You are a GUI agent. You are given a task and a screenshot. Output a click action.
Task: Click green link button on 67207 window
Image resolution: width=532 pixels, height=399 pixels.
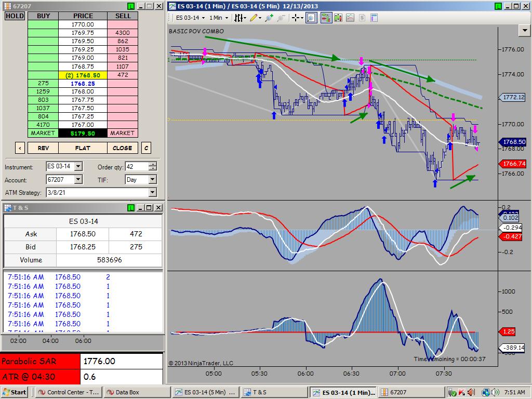130,6
